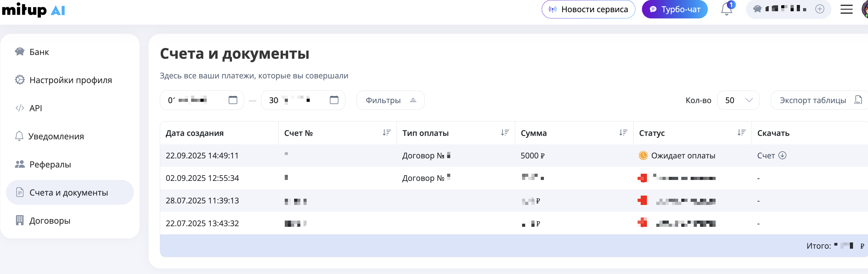Click the CSV file icon in export button
The image size is (868, 274).
click(x=858, y=100)
